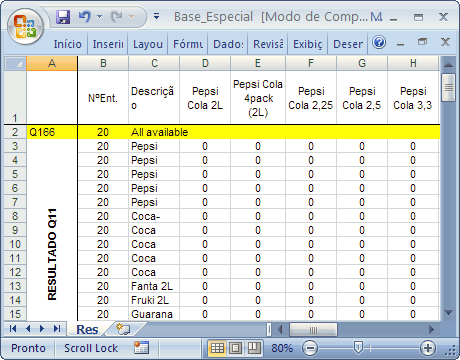The height and width of the screenshot is (360, 460).
Task: Click vertical scrollbar down arrow
Action: pyautogui.click(x=448, y=313)
